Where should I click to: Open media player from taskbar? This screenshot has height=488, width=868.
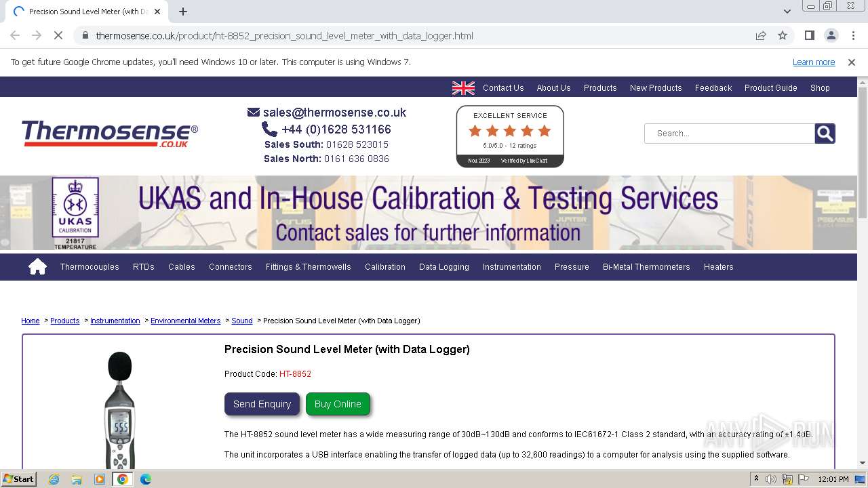100,479
